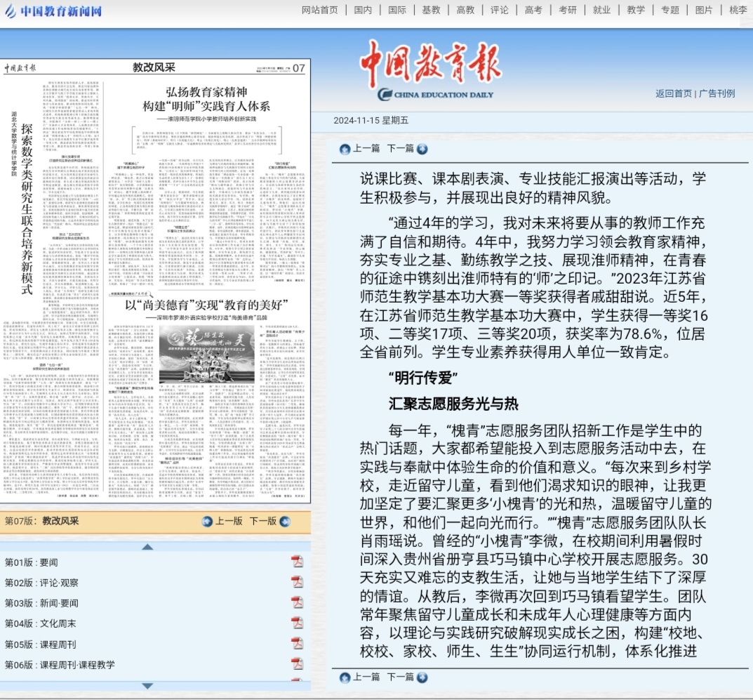This screenshot has height=700, width=753.
Task: Open PDF icon for 第04版 文化周末
Action: coord(297,623)
